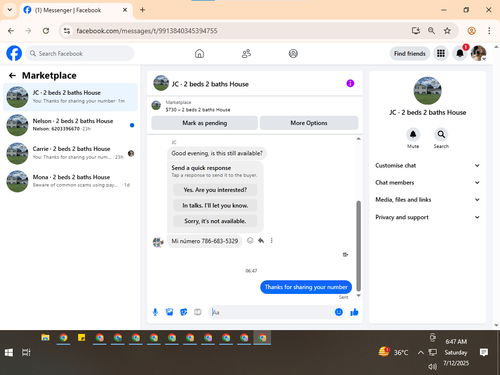Open Chrome three-dot menu
The width and height of the screenshot is (500, 375).
click(489, 31)
